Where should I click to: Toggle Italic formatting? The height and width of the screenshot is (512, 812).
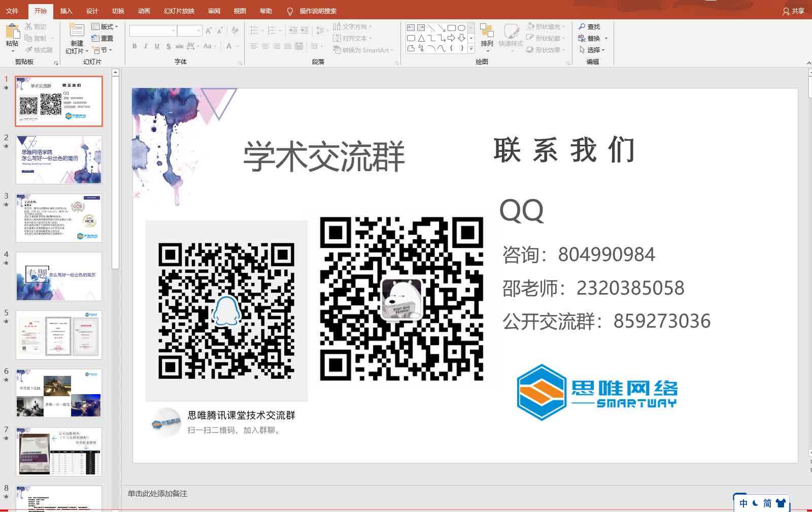pos(146,46)
